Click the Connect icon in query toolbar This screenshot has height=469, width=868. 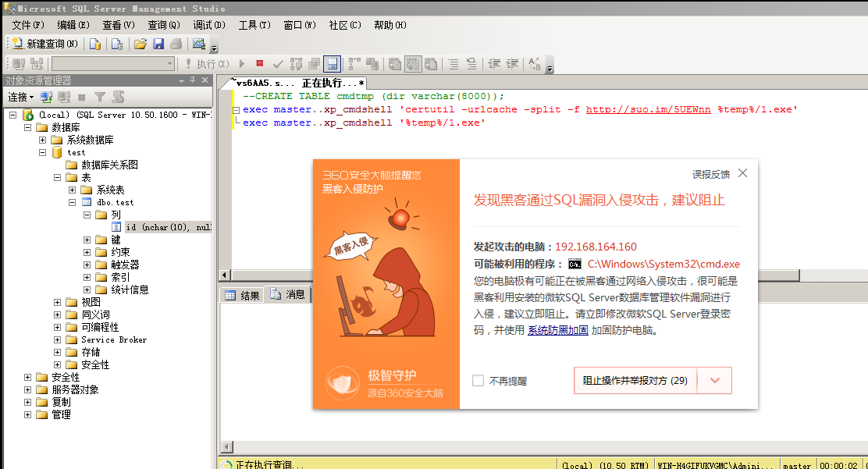tap(18, 64)
